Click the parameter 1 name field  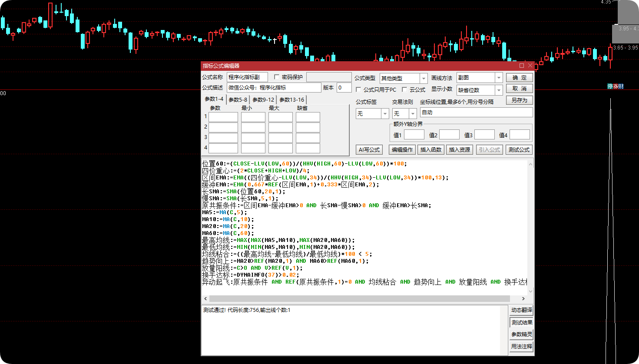[x=223, y=117]
